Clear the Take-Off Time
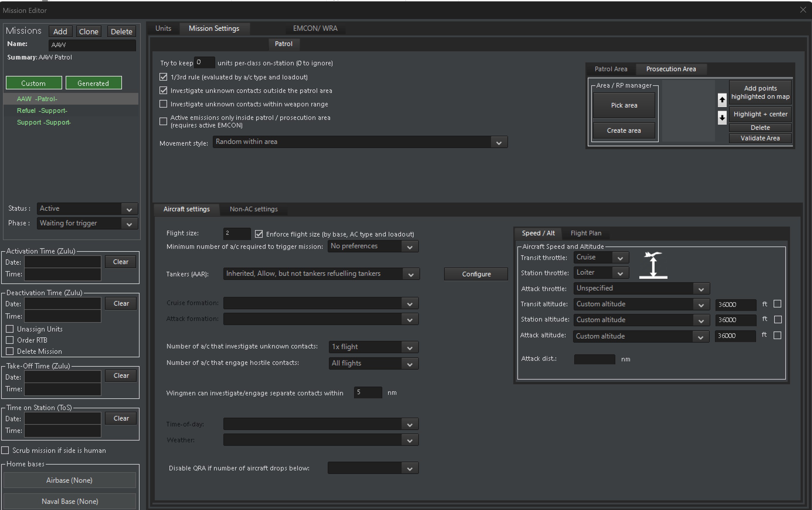 (x=120, y=376)
